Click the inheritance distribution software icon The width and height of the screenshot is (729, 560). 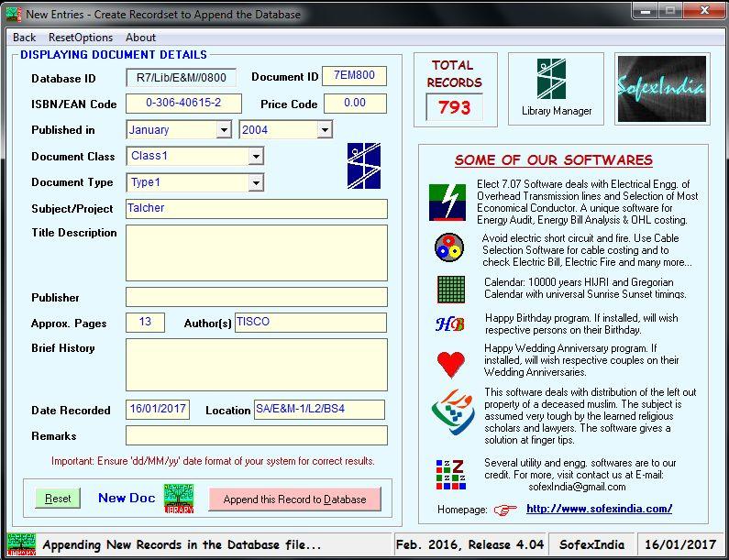(453, 412)
